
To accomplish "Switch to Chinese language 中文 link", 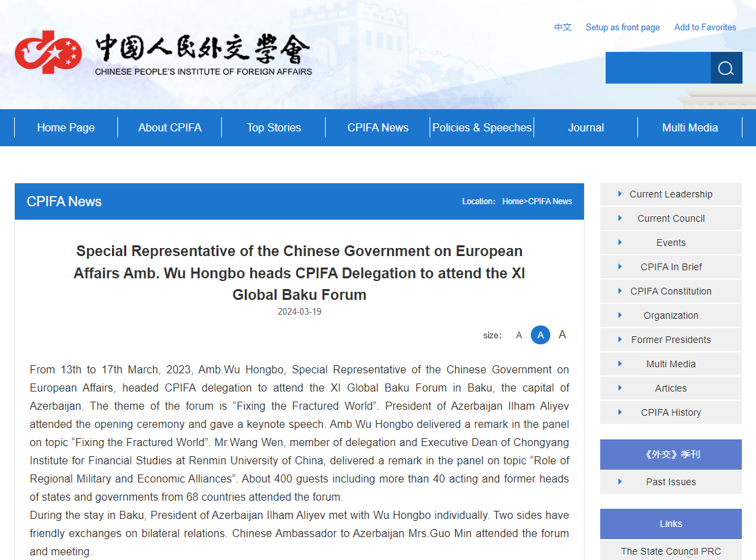I will click(x=562, y=28).
